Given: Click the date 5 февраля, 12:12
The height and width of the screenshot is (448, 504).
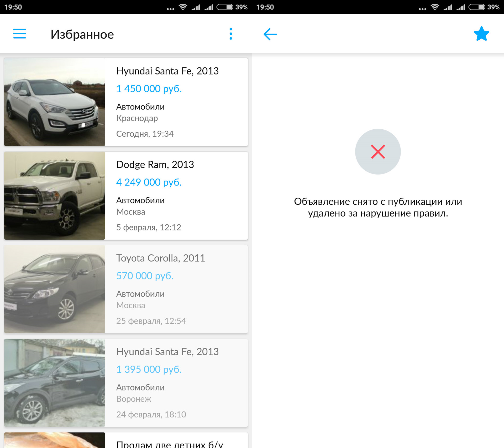Looking at the screenshot, I should pos(149,227).
